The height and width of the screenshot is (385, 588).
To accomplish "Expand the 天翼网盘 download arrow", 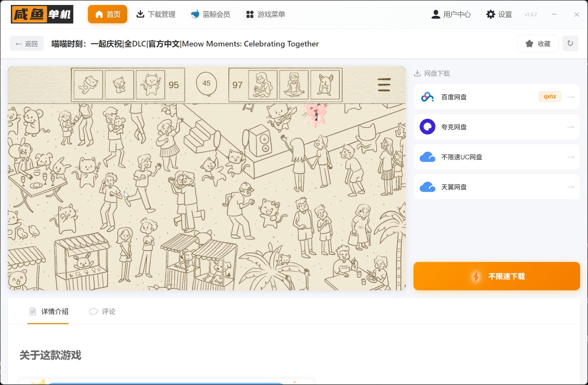I will [571, 187].
